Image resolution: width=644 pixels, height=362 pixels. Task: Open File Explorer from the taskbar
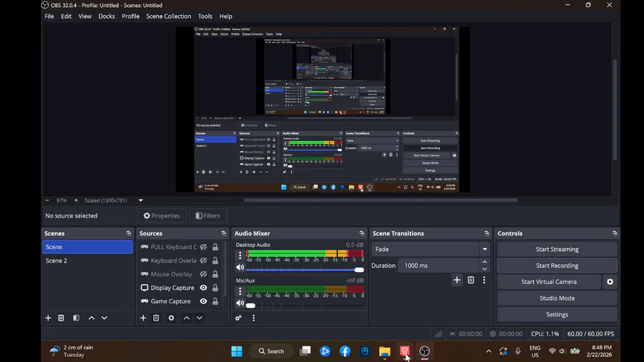click(x=384, y=351)
